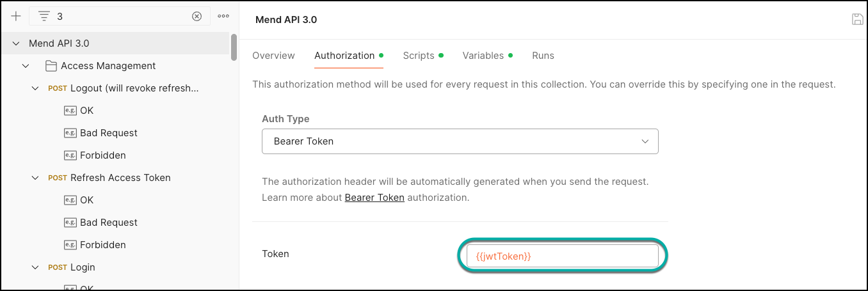Open the three-dots options menu in sidebar
868x291 pixels.
point(223,16)
